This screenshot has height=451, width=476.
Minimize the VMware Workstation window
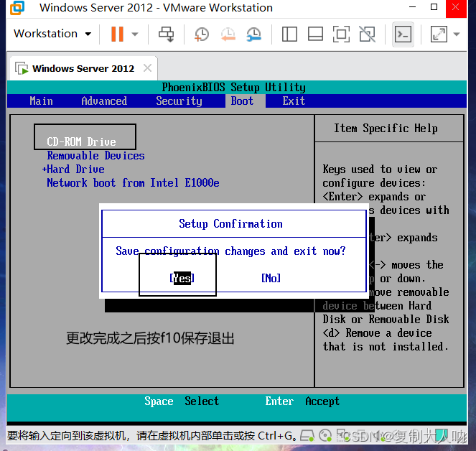[413, 7]
